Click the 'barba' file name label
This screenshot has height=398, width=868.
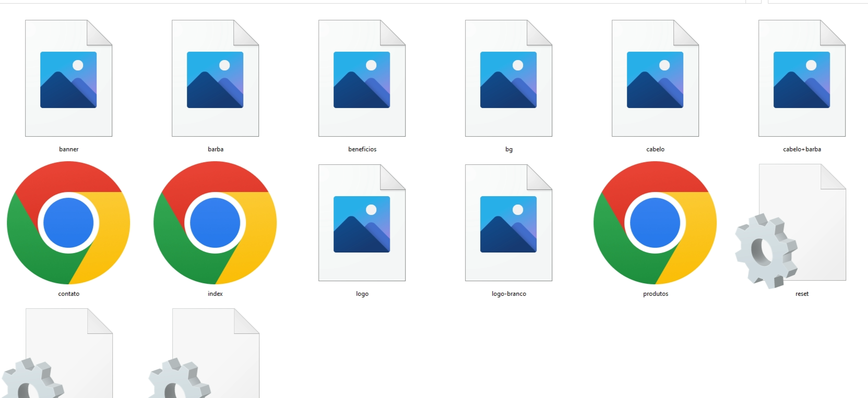pos(216,149)
